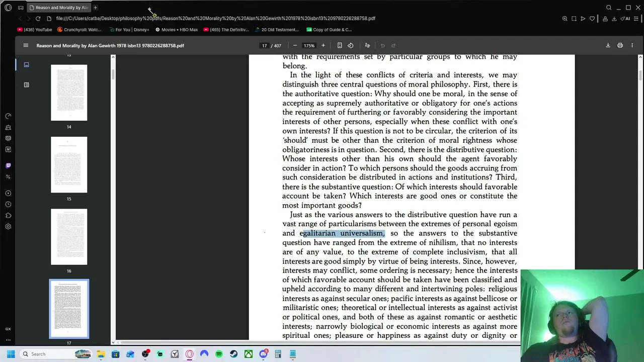Viewport: 644px width, 362px height.
Task: Open sidebar history clock icon
Action: click(8, 204)
